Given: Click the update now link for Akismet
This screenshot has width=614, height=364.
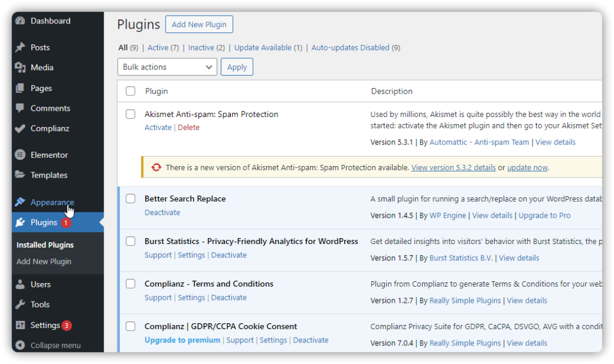Looking at the screenshot, I should point(527,168).
